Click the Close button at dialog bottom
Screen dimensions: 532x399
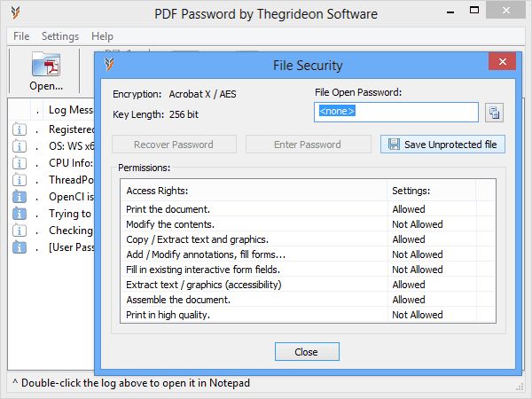pos(307,351)
